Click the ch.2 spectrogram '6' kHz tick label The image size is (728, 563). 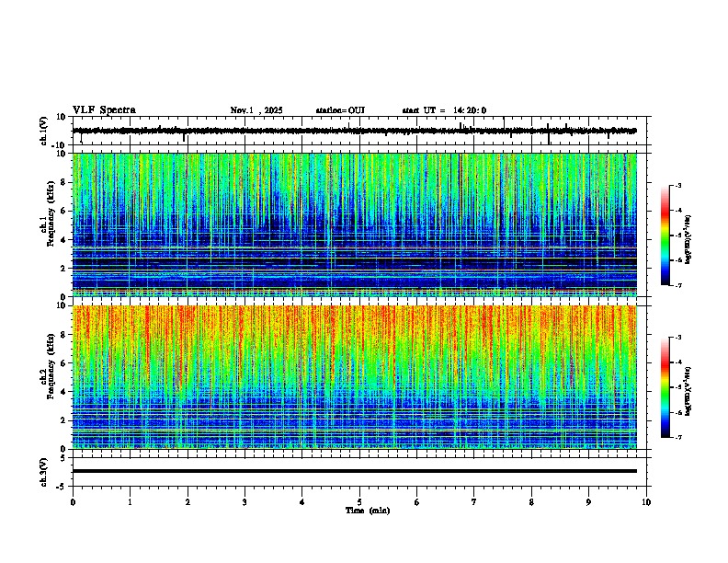(x=63, y=363)
